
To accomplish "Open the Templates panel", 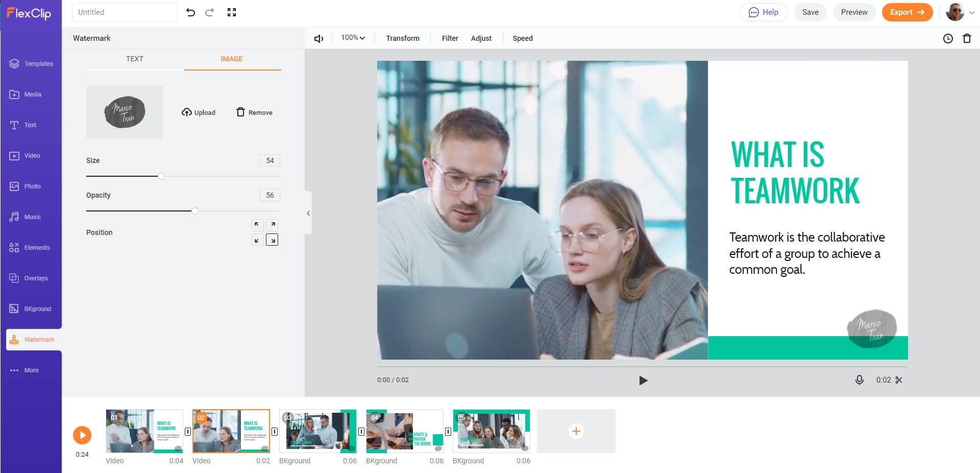I will pos(31,63).
